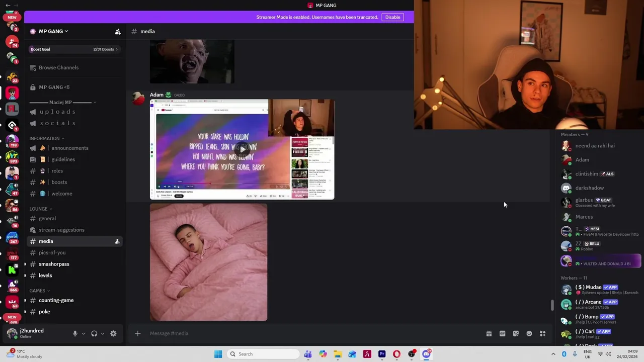Open the poke channel
This screenshot has height=362, width=644.
(74, 312)
